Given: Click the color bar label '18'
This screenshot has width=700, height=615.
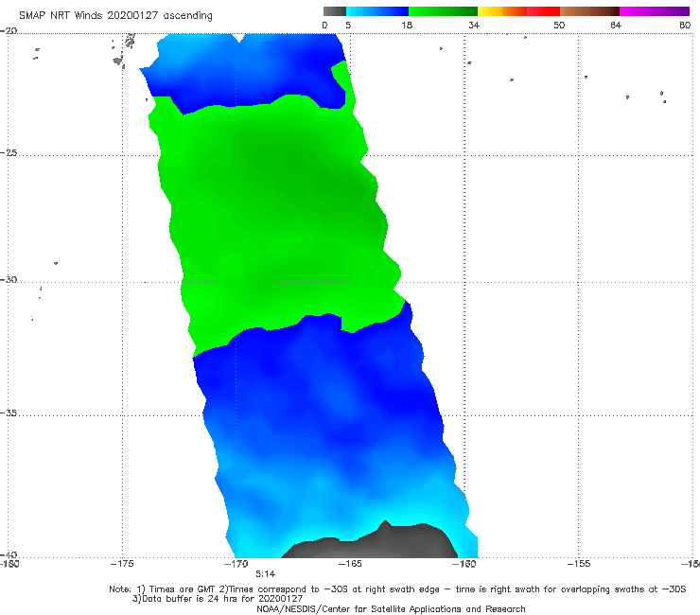Looking at the screenshot, I should (407, 25).
